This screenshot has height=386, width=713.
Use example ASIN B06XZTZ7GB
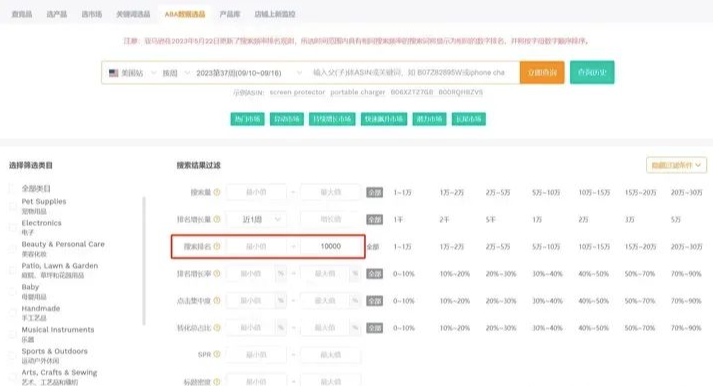[412, 92]
